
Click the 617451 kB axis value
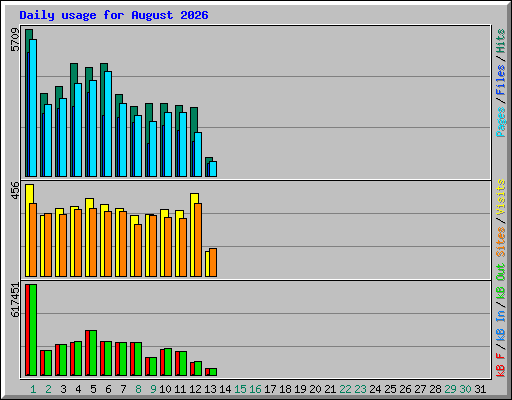pyautogui.click(x=15, y=300)
